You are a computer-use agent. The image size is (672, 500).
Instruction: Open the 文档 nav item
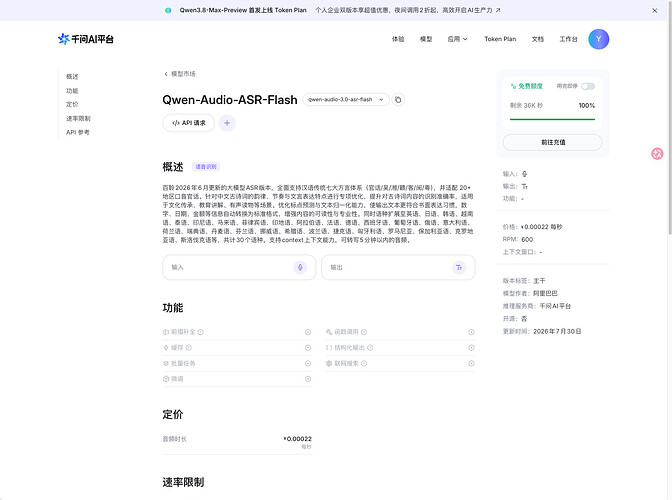[537, 39]
